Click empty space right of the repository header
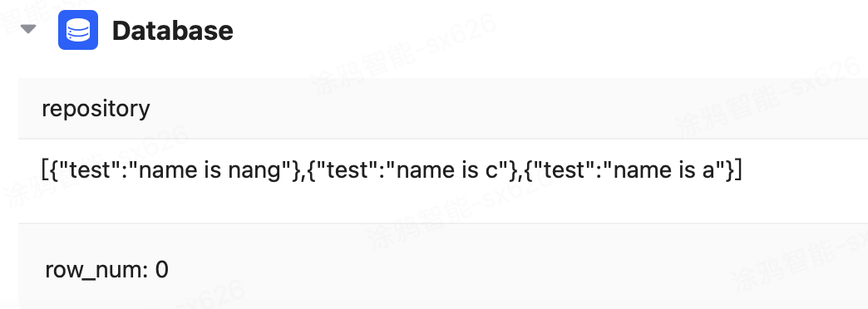Image resolution: width=868 pixels, height=309 pixels. (x=498, y=108)
